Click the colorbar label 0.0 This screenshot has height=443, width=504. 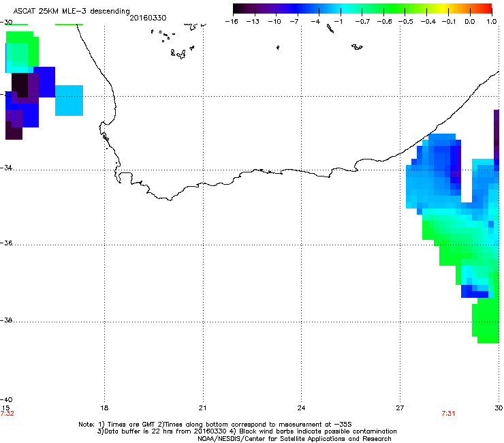470,22
